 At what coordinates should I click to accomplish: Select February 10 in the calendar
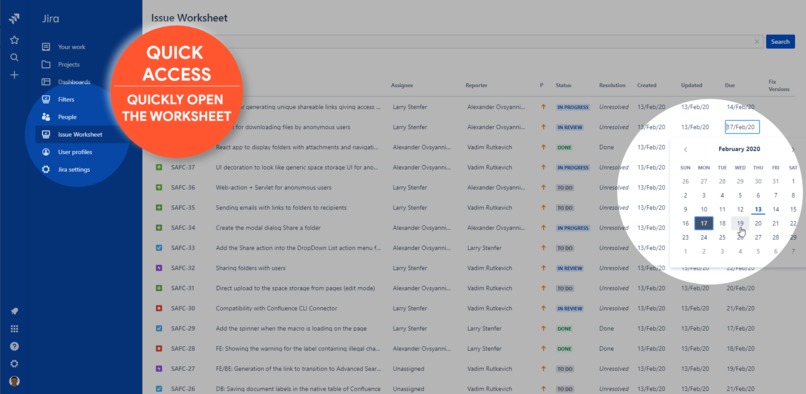point(704,209)
